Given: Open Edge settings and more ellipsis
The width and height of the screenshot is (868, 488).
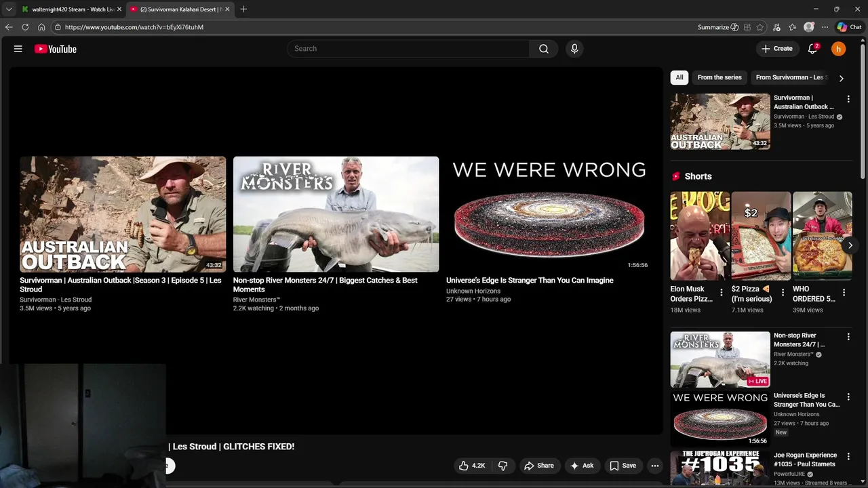Looking at the screenshot, I should pos(825,27).
